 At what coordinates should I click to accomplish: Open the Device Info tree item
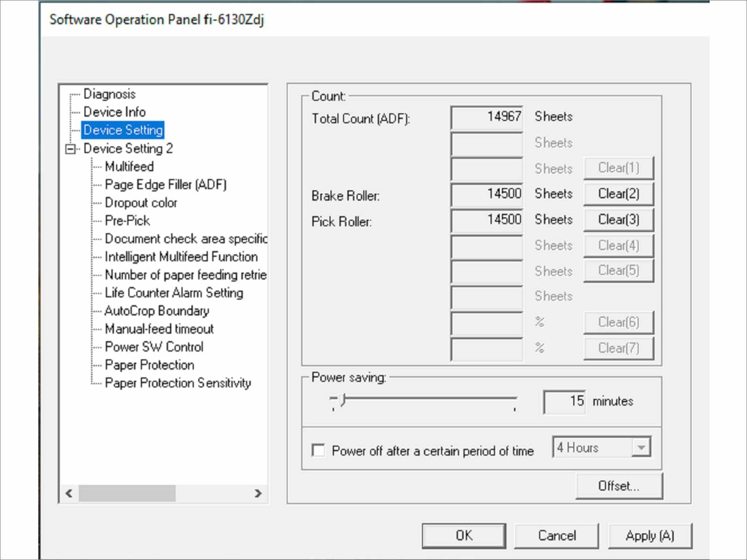point(114,112)
